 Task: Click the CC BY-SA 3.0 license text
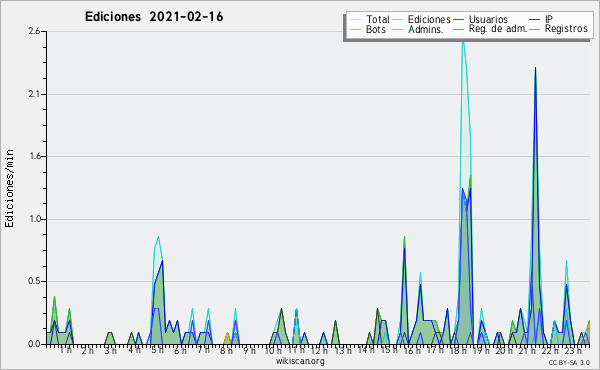click(x=569, y=362)
